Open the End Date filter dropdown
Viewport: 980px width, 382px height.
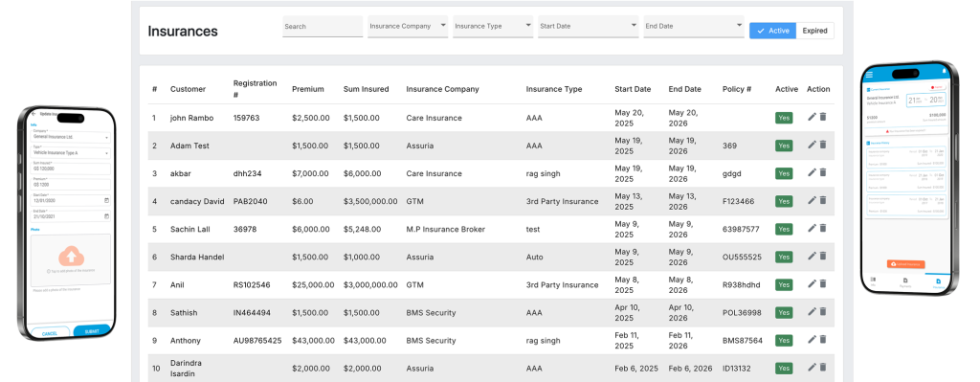tap(694, 26)
